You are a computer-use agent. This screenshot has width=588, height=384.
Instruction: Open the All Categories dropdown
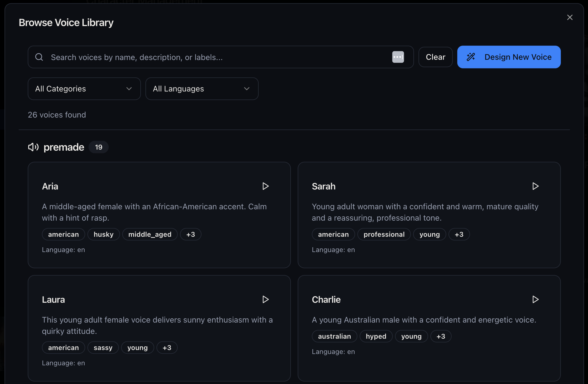click(x=84, y=89)
